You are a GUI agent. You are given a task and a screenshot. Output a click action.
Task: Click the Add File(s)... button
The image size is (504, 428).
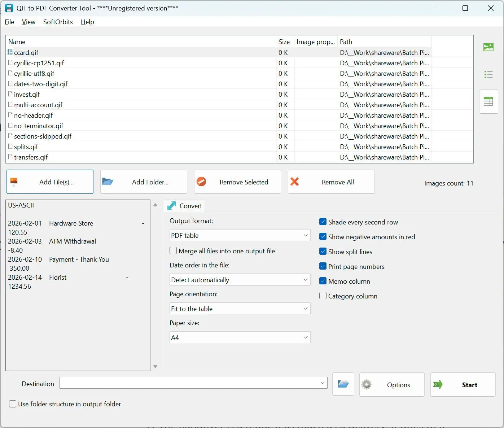pyautogui.click(x=50, y=182)
